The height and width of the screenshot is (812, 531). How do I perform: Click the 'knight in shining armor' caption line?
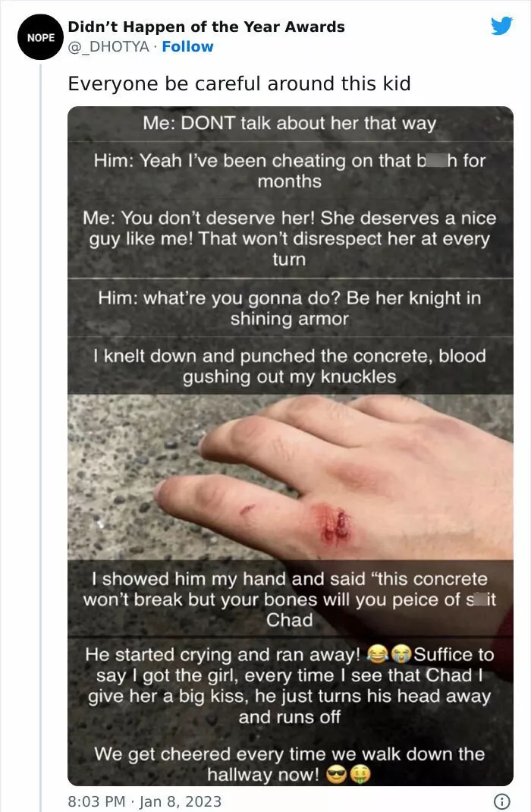(291, 308)
